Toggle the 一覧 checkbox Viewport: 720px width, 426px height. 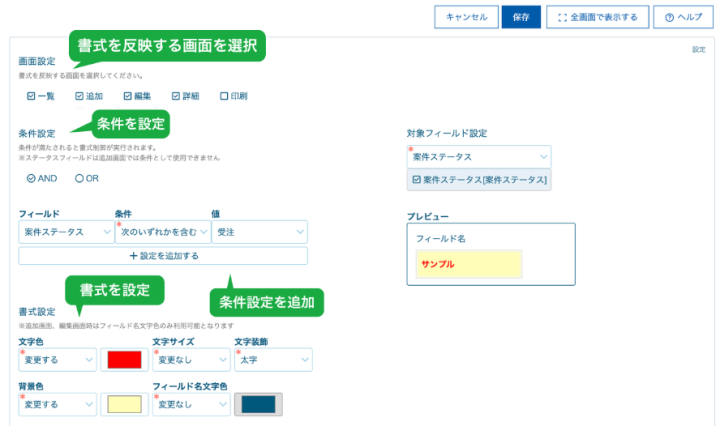click(31, 96)
